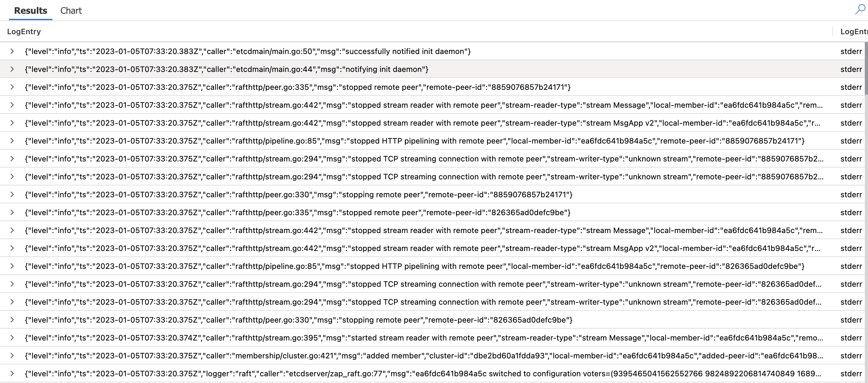Screen dimensions: 868x383
Task: Expand HTTP pipelining row for peer 826365ad0defc9be
Action: click(12, 266)
